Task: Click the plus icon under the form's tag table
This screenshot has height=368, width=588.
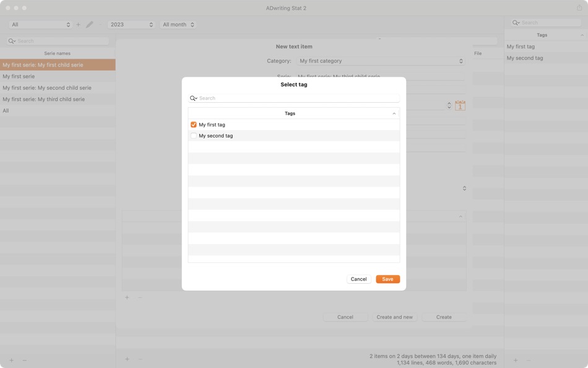Action: point(127,297)
